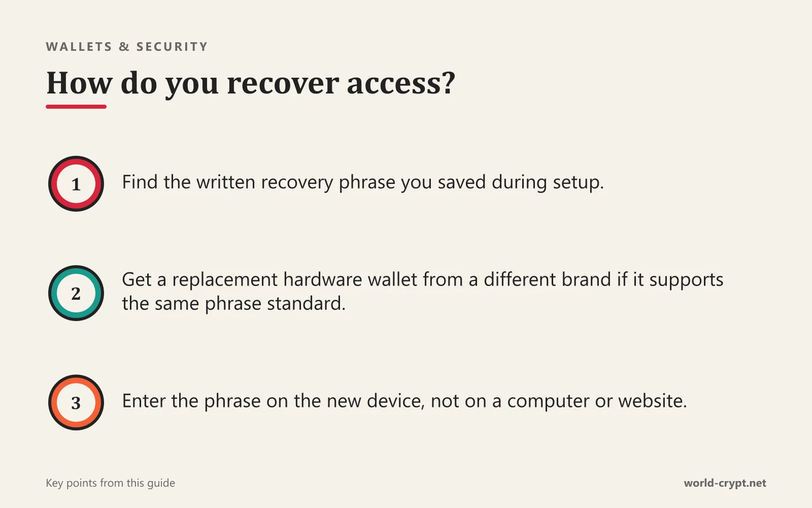Image resolution: width=812 pixels, height=508 pixels.
Task: Click the word 'SECURITY' in the top label
Action: point(172,47)
